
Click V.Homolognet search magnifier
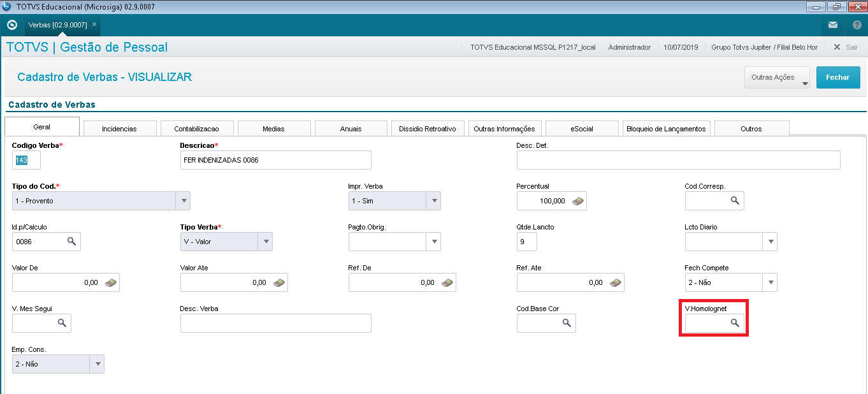[735, 323]
